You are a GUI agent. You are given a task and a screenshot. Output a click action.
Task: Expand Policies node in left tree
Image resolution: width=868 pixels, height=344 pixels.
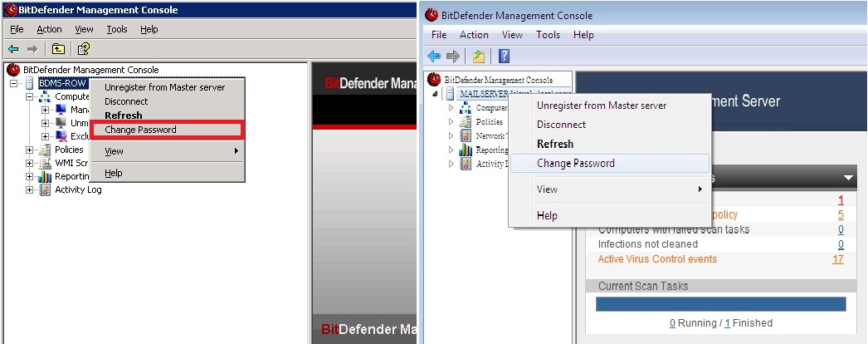[29, 150]
